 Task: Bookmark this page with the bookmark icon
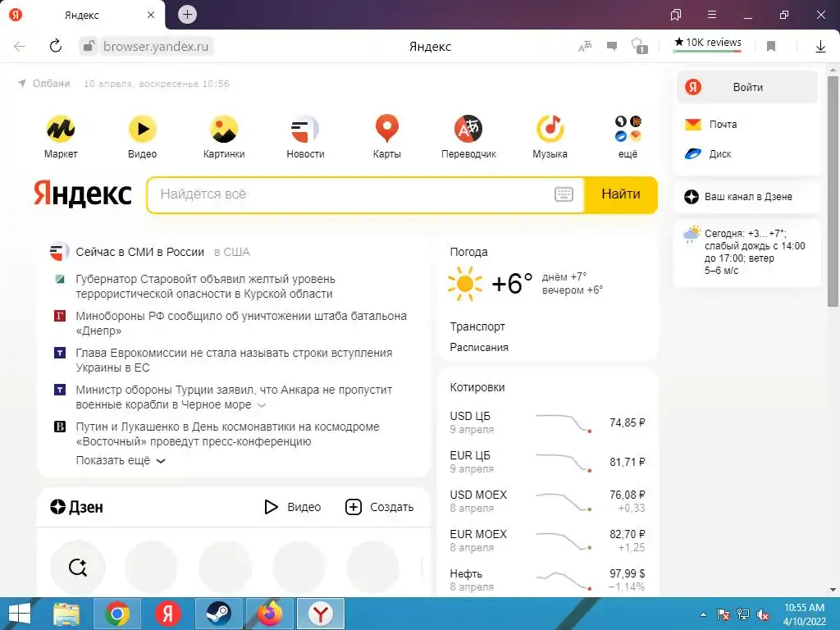pyautogui.click(x=771, y=46)
